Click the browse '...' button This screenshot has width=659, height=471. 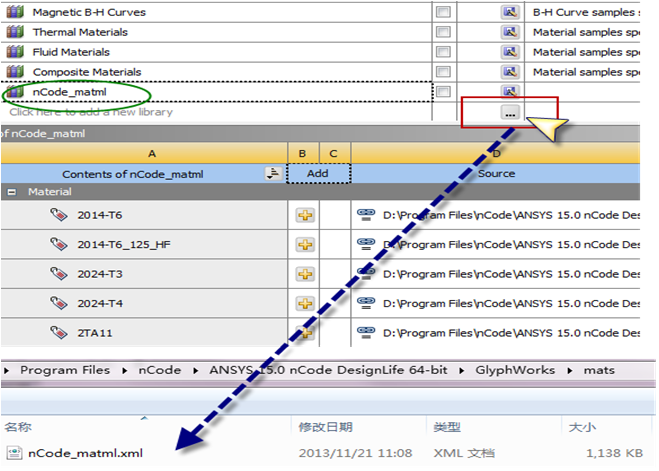510,113
